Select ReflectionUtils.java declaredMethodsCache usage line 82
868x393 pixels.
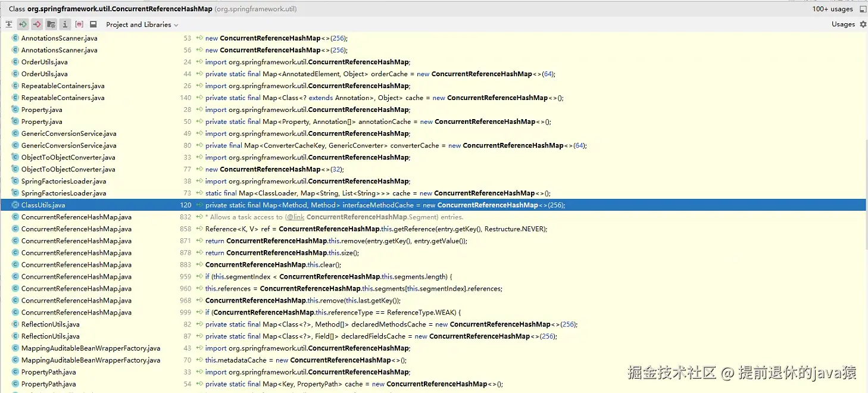[433, 324]
